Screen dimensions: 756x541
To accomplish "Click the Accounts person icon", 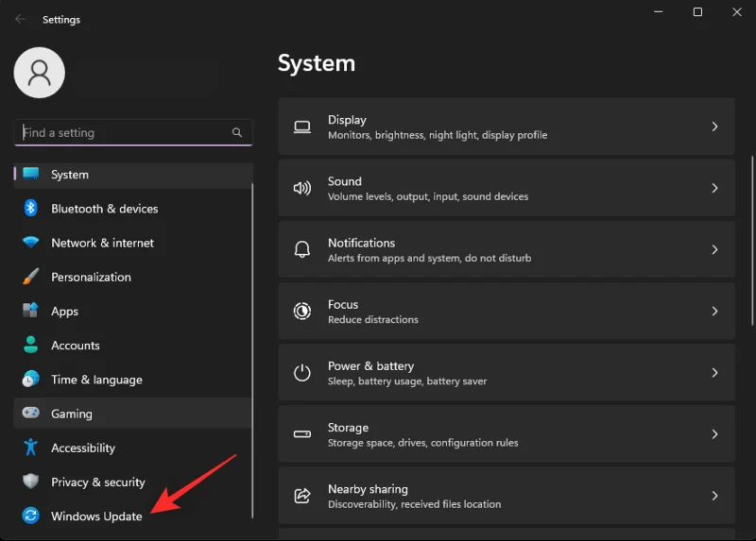I will (x=31, y=345).
